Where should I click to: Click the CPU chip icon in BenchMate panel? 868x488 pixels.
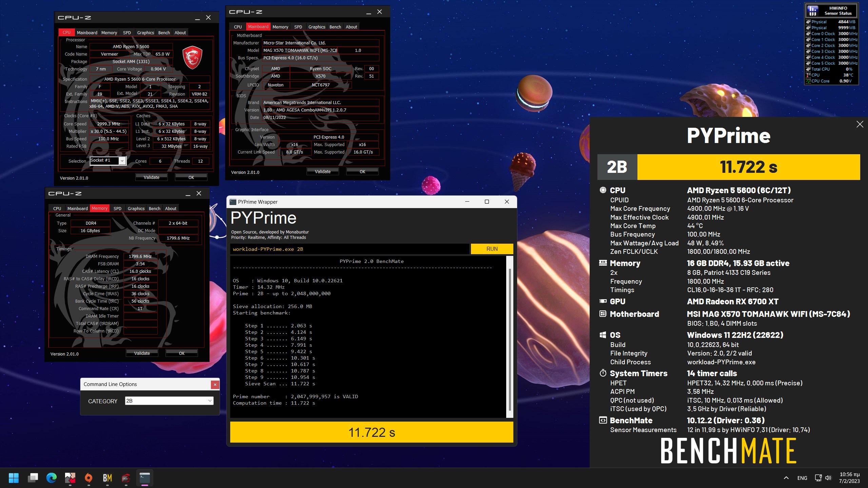point(603,190)
